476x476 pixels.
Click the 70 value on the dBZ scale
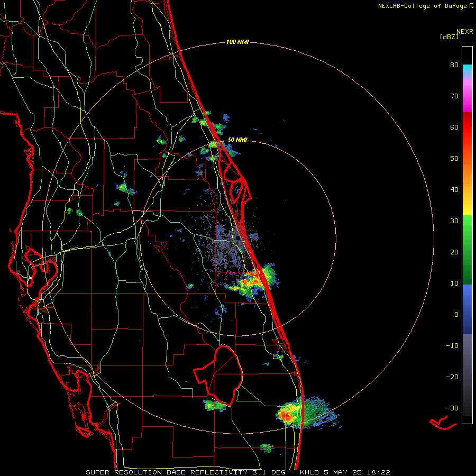[x=454, y=96]
